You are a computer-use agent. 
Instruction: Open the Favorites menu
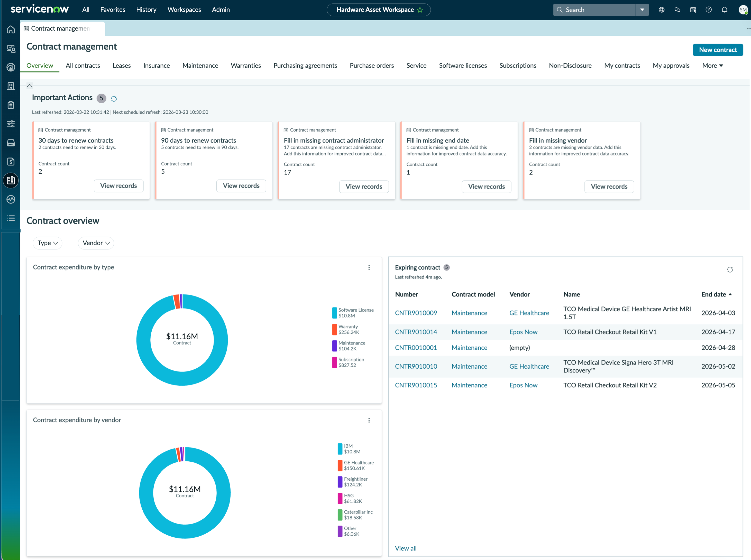[x=113, y=10]
